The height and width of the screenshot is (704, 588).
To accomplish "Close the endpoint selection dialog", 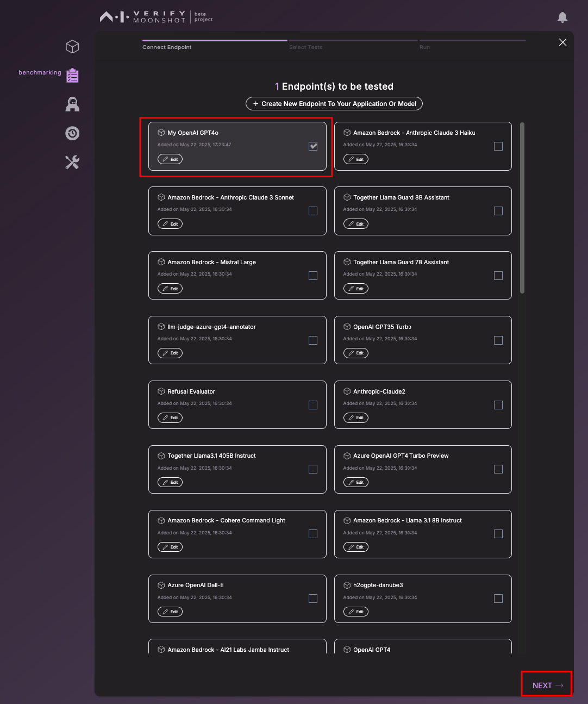I will coord(562,42).
